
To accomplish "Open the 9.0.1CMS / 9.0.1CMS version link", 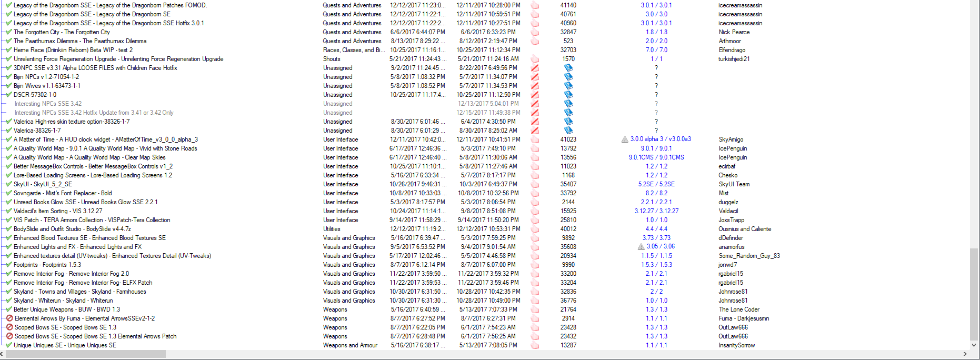I will [x=656, y=157].
